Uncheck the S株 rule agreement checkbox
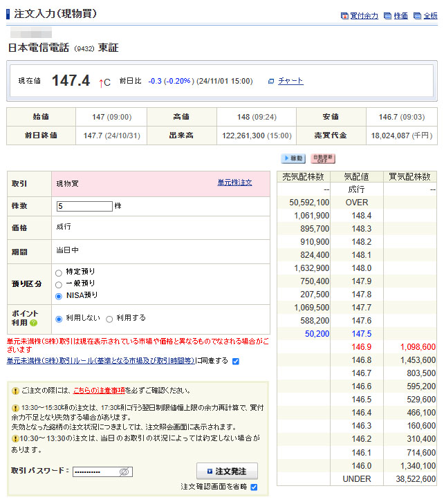Viewport: 444px width, 504px height. pyautogui.click(x=236, y=361)
